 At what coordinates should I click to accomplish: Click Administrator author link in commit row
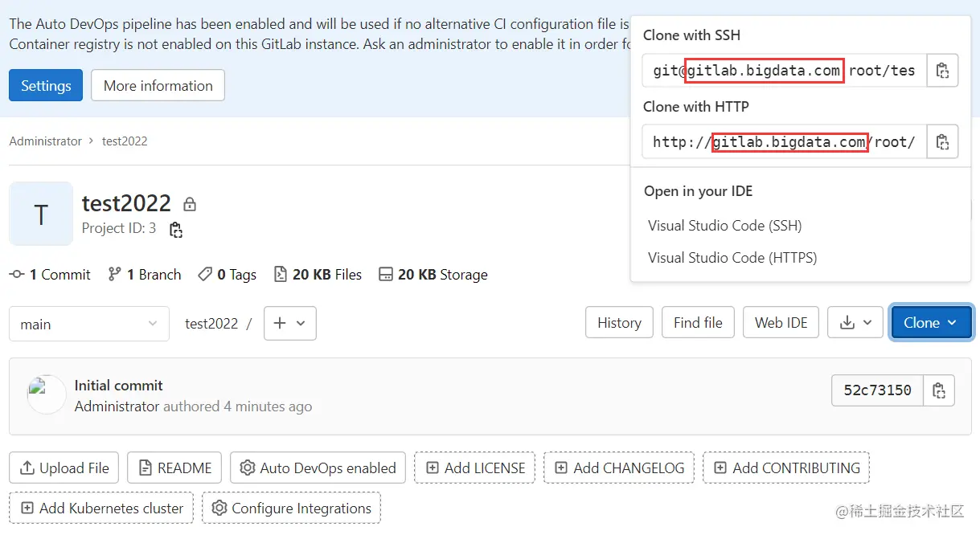[117, 406]
